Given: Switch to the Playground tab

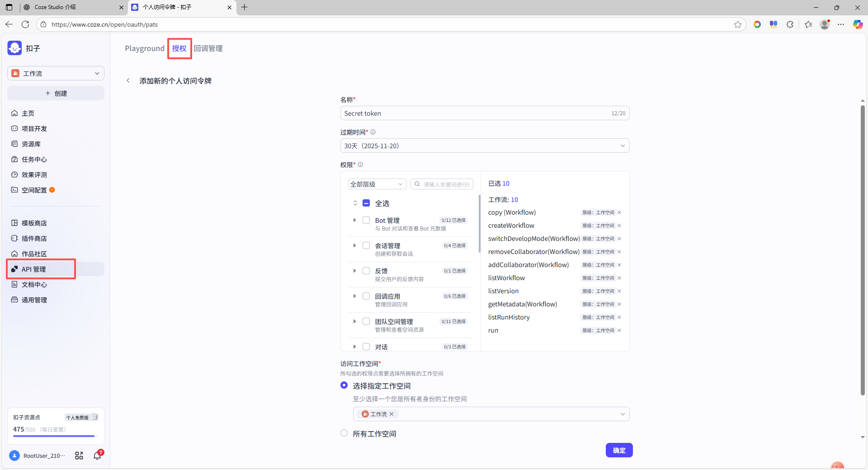Looking at the screenshot, I should coord(145,48).
